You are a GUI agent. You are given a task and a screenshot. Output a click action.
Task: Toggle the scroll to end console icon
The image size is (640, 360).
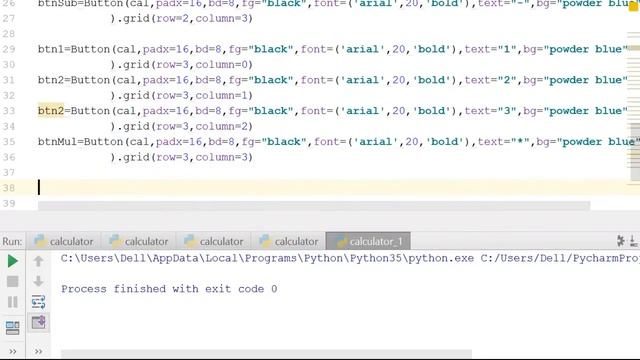pos(38,322)
